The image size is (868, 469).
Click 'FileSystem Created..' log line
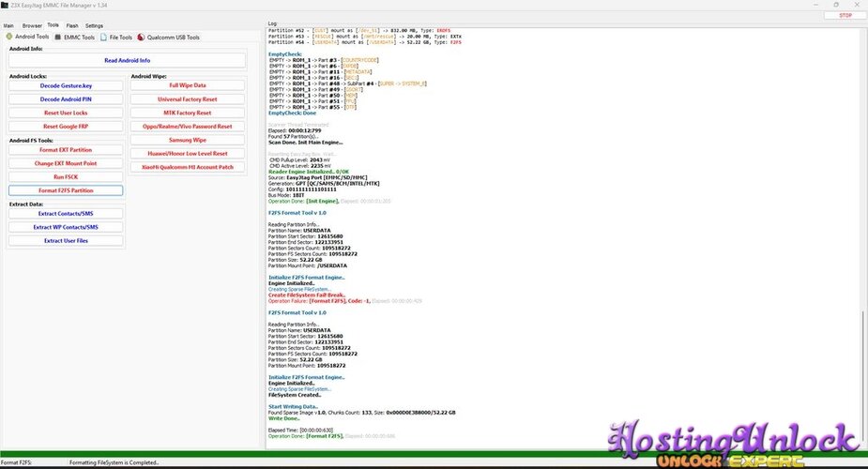(295, 395)
